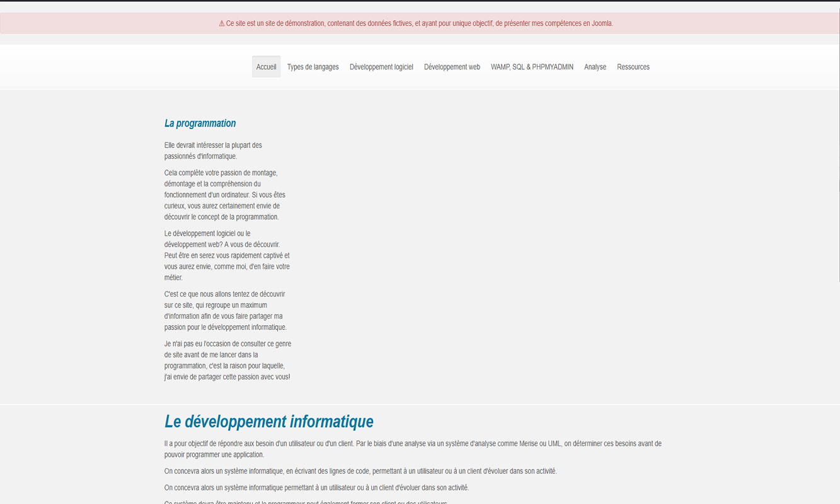Screen dimensions: 840x504
Task: Click the Le développement informatique heading
Action: (x=269, y=421)
